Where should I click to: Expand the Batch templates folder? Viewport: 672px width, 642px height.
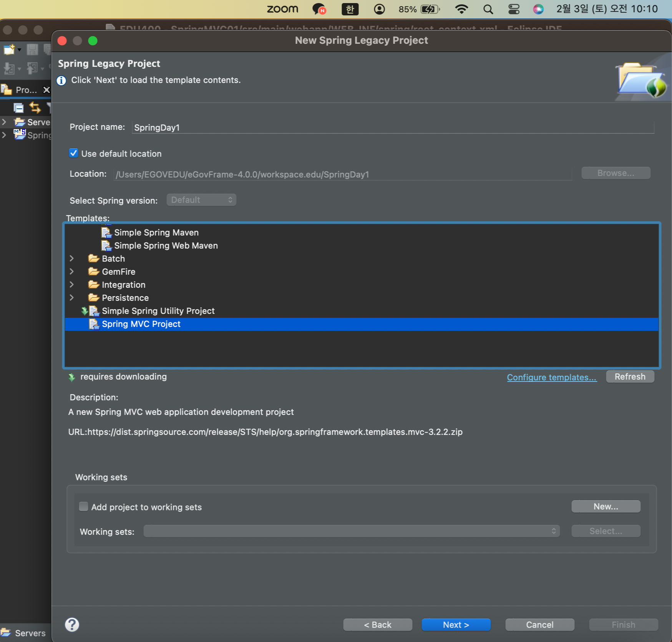click(x=71, y=259)
